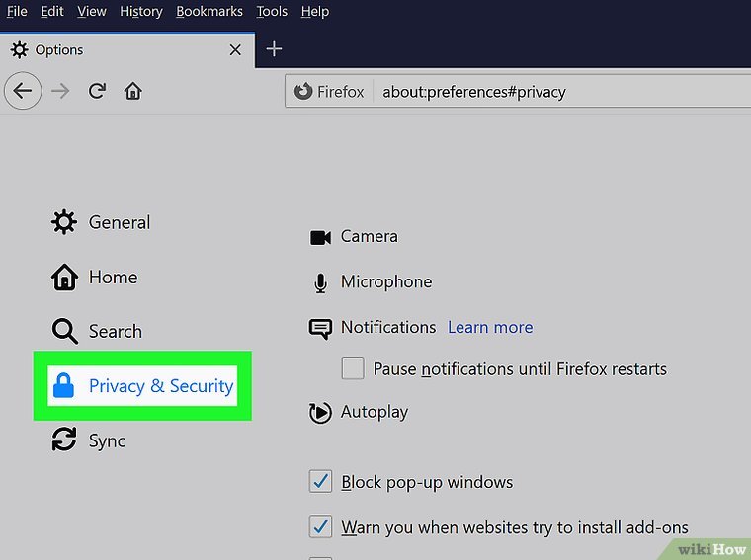Open the Learn more link for Notifications

[x=490, y=327]
